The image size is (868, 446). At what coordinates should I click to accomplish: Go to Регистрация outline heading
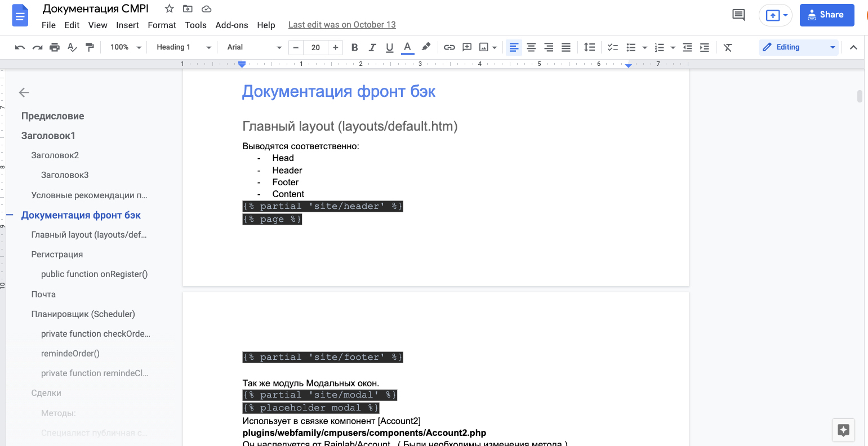click(x=57, y=255)
